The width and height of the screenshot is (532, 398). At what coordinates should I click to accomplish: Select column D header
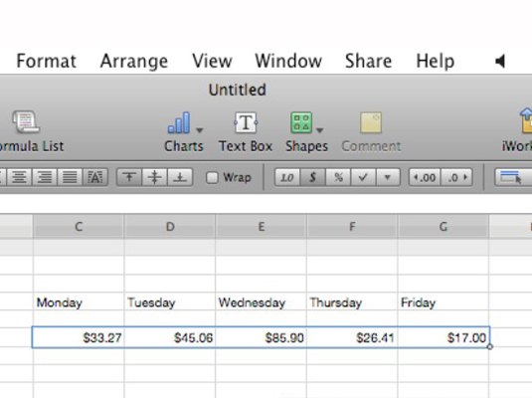click(170, 226)
